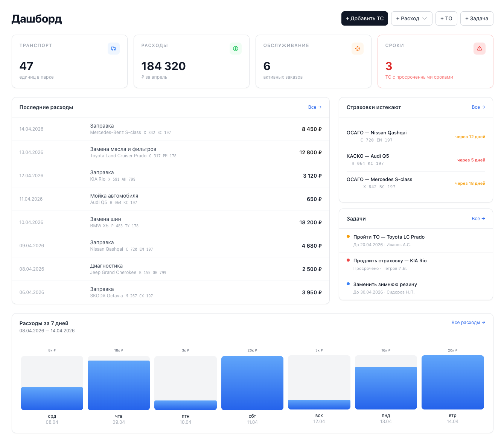
Task: Click the ruble coin icon in Расходы card
Action: [x=236, y=49]
